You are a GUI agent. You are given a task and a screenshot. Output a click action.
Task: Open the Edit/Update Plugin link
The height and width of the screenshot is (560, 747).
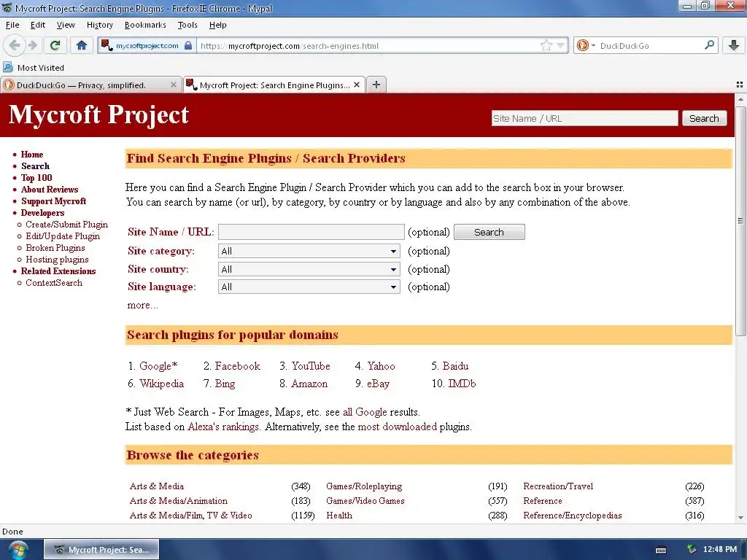(63, 236)
